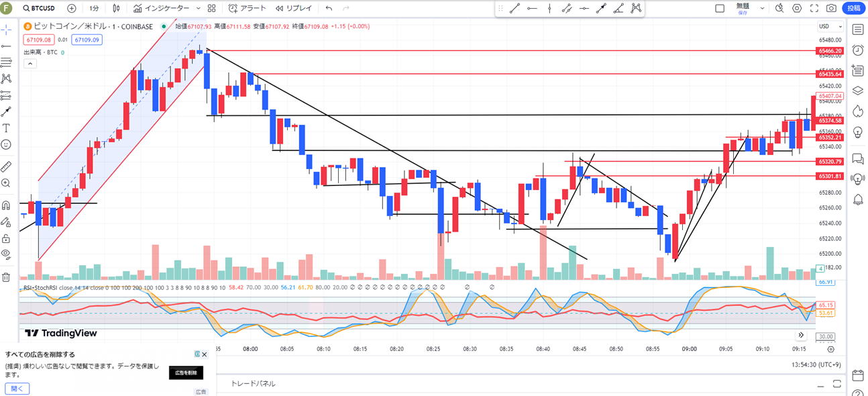Toggle hide all drawings eye icon
Image resolution: width=868 pixels, height=396 pixels.
(x=6, y=254)
